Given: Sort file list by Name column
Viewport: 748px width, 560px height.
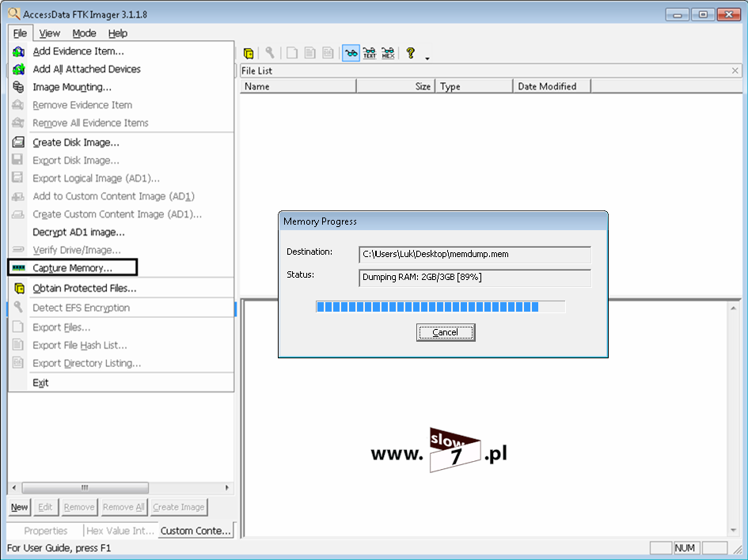Looking at the screenshot, I should point(298,86).
